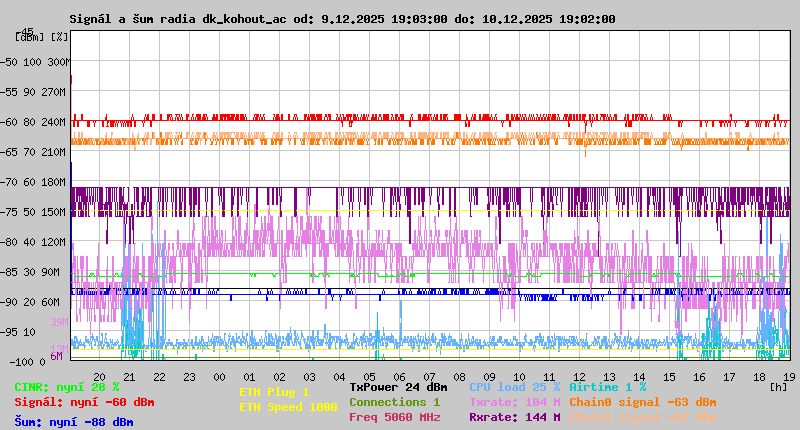The height and width of the screenshot is (430, 800).
Task: Select the Chain0 signal -63 dBm legend
Action: [x=642, y=402]
